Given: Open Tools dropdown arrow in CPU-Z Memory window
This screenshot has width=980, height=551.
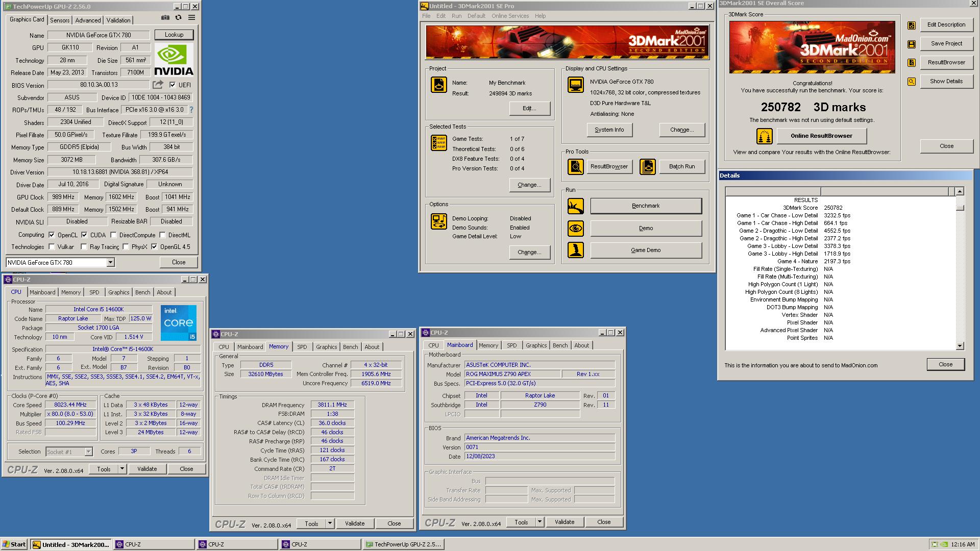Looking at the screenshot, I should (x=330, y=523).
